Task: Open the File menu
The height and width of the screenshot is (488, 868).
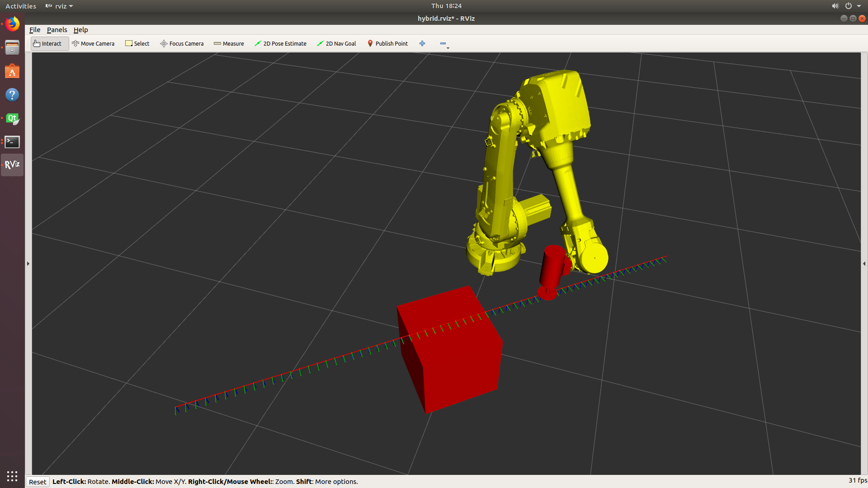Action: click(35, 30)
